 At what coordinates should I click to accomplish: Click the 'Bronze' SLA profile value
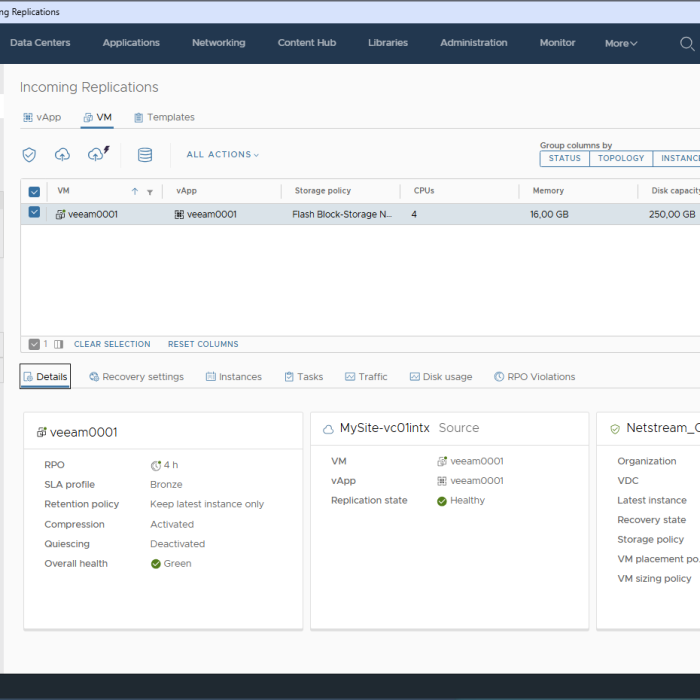coord(166,485)
